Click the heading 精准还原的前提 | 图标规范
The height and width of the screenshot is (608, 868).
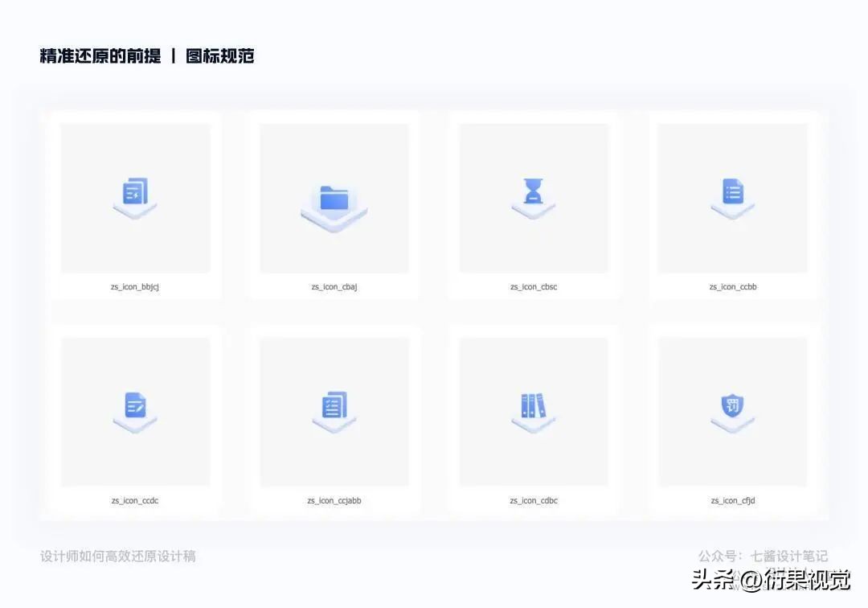pyautogui.click(x=145, y=56)
